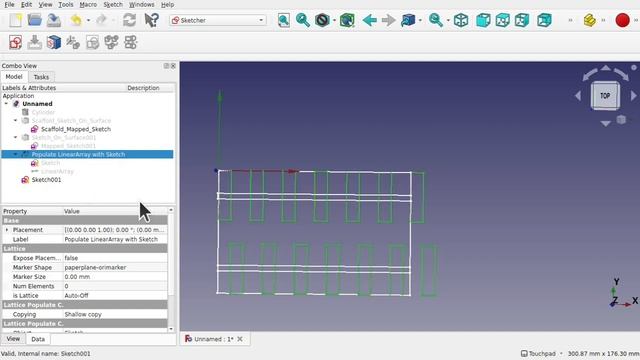Collapse the Scaffold_Sketch_On_Surface tree node
The width and height of the screenshot is (640, 360).
click(16, 120)
